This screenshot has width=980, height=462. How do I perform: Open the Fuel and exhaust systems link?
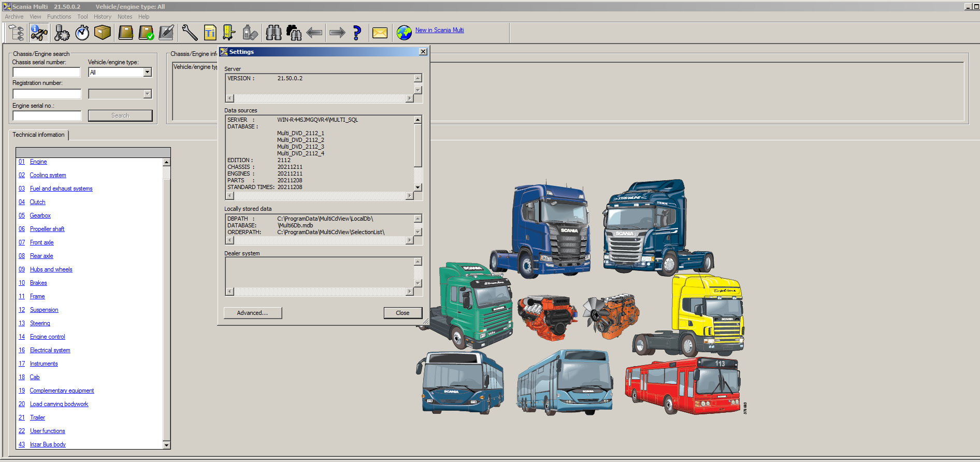pos(61,189)
